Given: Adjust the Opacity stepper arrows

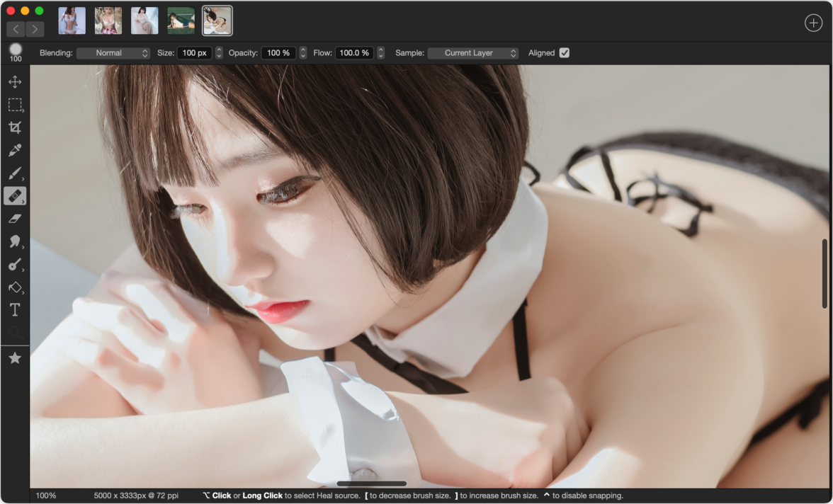Looking at the screenshot, I should [x=303, y=52].
